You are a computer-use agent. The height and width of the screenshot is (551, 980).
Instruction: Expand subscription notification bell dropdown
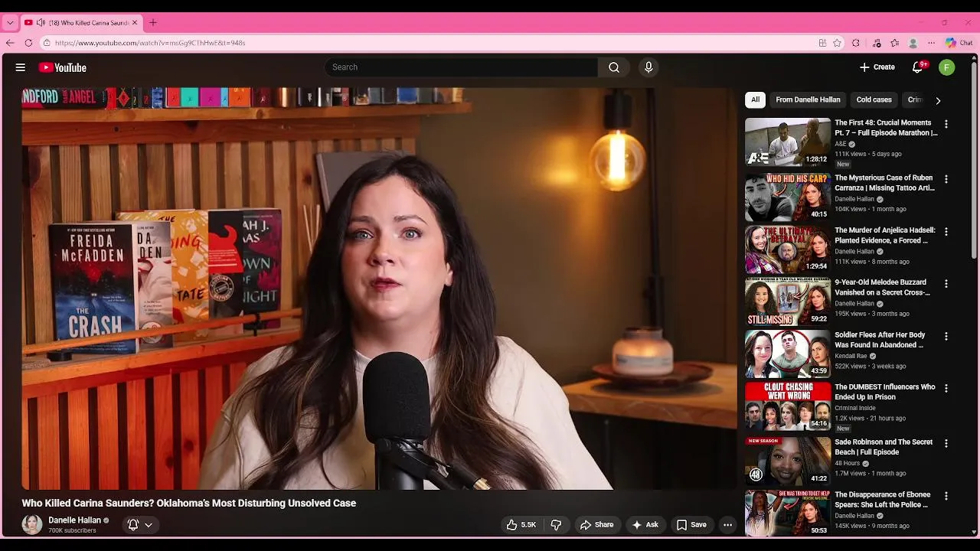(x=140, y=525)
